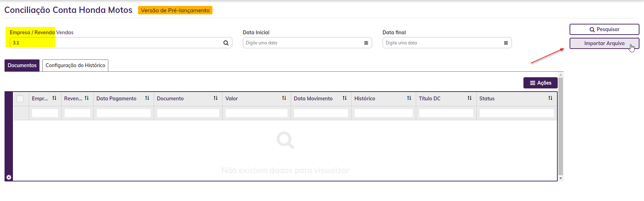Click the Empresa / Revenda search magnifier icon
Screen dimensions: 644x201
tap(226, 43)
